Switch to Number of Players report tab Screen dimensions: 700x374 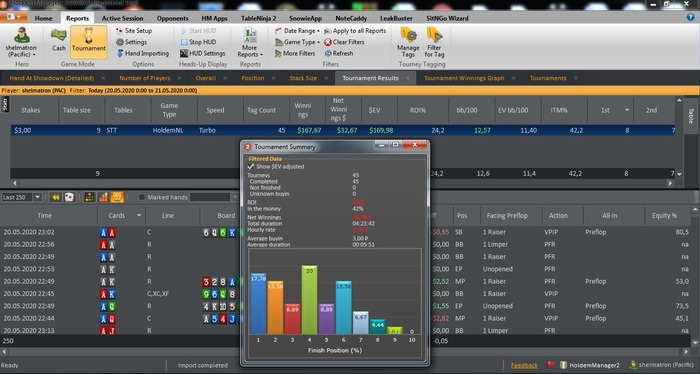(x=145, y=78)
